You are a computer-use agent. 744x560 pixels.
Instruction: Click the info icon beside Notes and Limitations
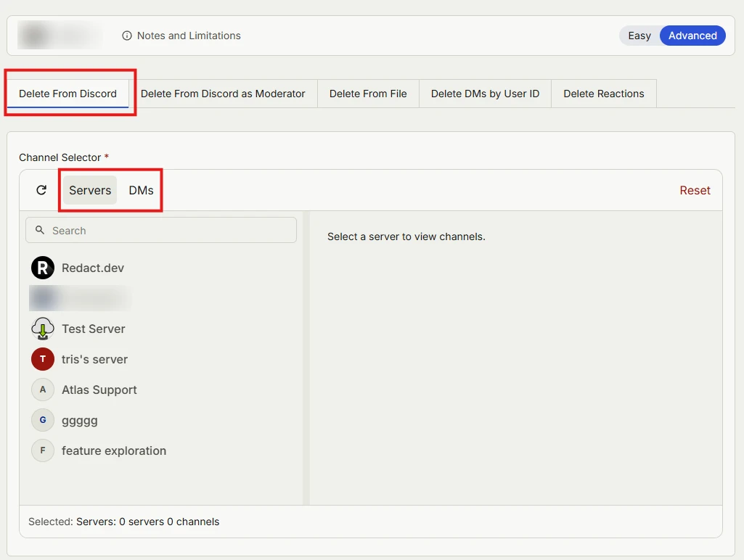tap(127, 36)
